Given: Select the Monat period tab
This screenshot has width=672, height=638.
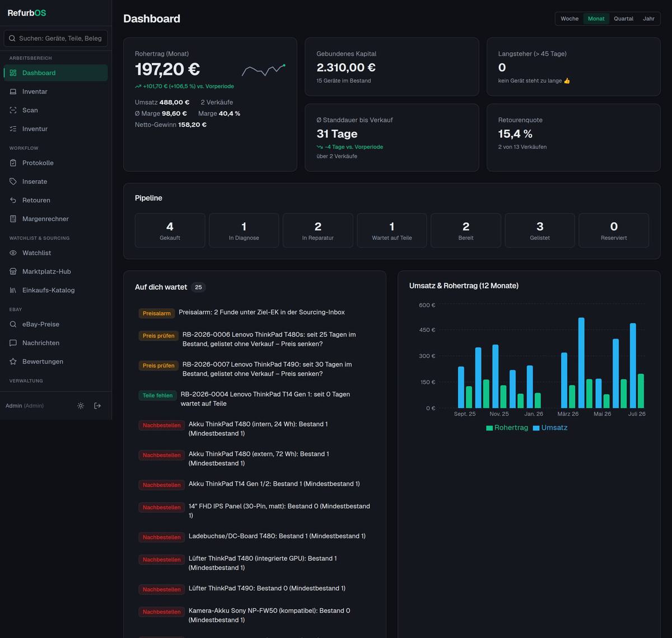Looking at the screenshot, I should 596,18.
